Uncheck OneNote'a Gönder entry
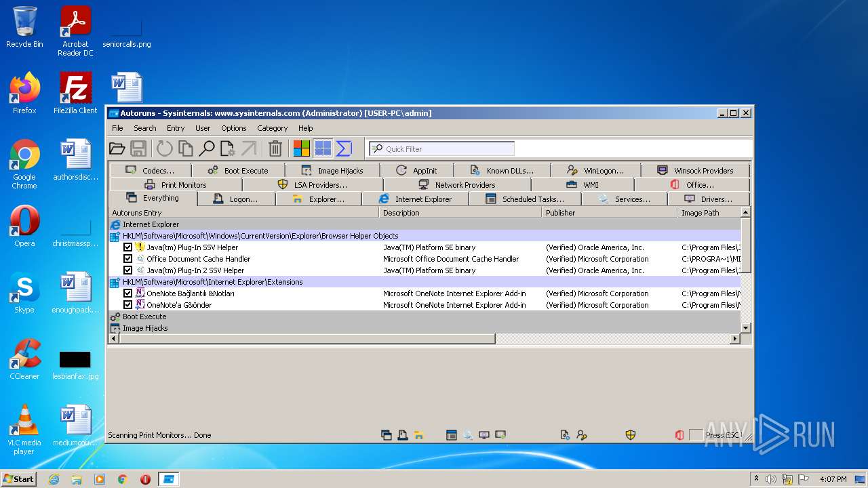The image size is (868, 488). [x=127, y=305]
